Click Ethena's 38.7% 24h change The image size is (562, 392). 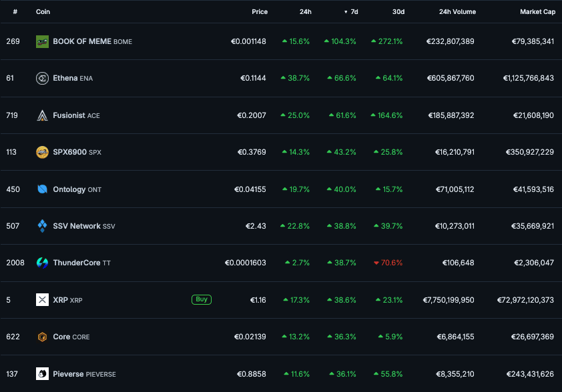click(x=295, y=78)
